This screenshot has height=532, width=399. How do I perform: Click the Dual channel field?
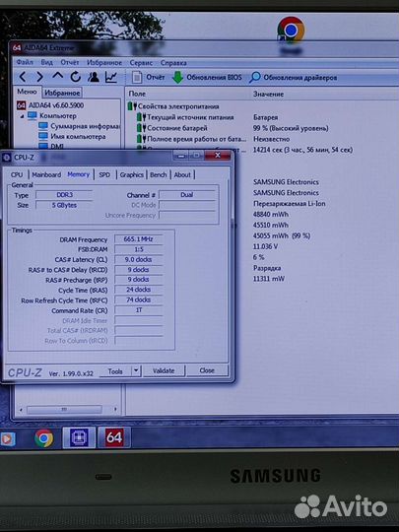pos(187,195)
